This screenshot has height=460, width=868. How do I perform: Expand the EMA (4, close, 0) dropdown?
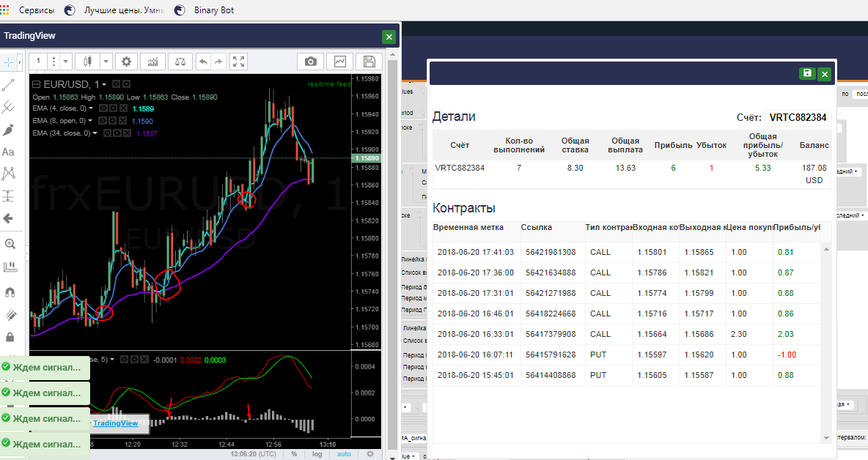click(91, 108)
